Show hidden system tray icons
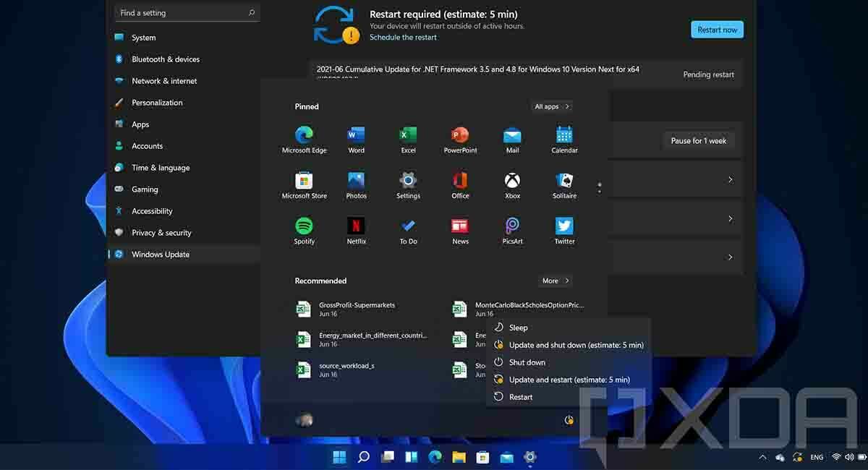Screen dimensions: 868x470 click(762, 457)
